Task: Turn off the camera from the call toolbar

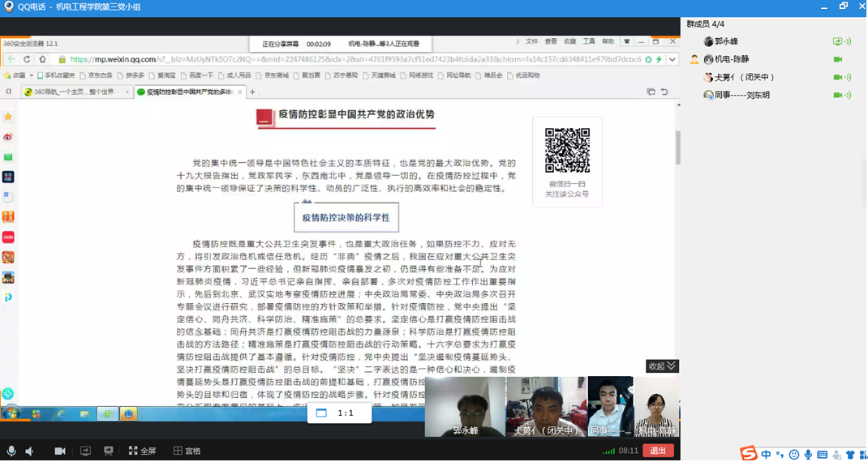Action: (59, 451)
